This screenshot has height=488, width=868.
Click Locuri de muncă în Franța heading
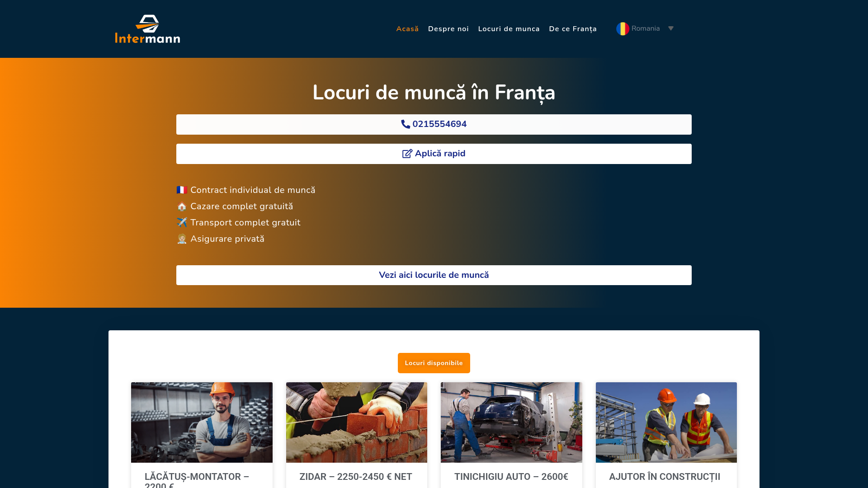click(434, 93)
